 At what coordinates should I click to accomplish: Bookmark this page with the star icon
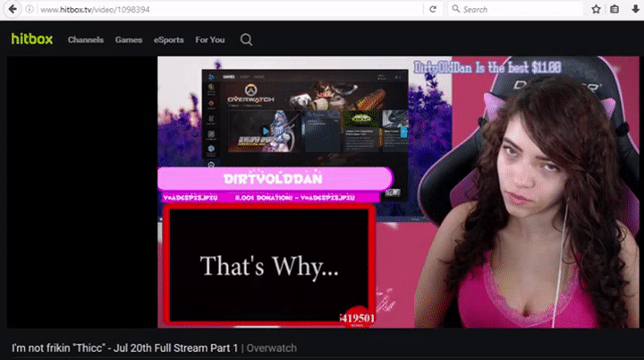tap(596, 9)
